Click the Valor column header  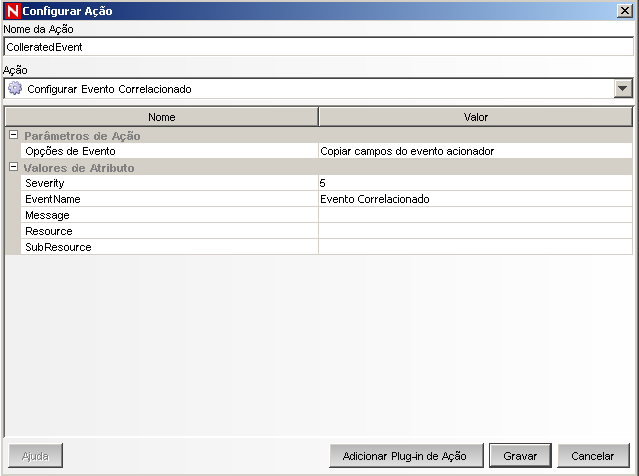point(475,117)
